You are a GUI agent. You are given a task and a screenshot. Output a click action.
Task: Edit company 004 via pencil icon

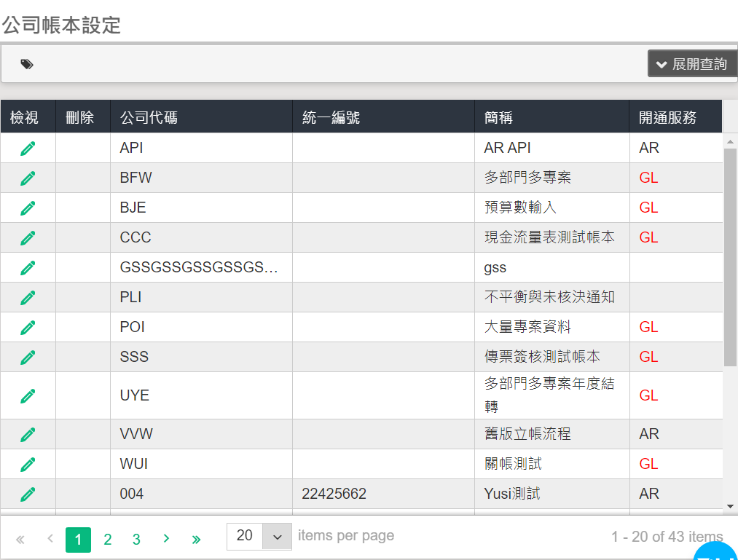(x=28, y=494)
